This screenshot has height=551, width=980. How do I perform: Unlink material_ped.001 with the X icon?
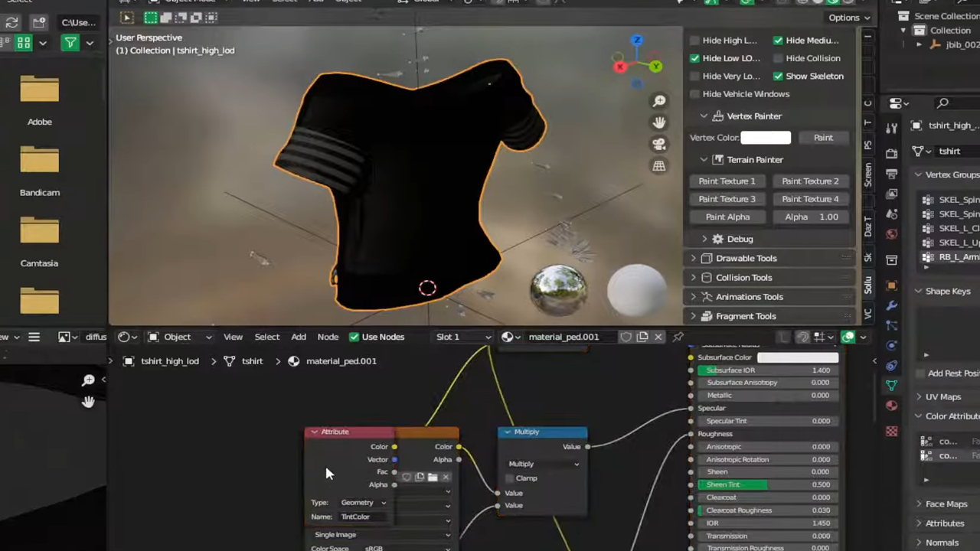[x=658, y=337]
